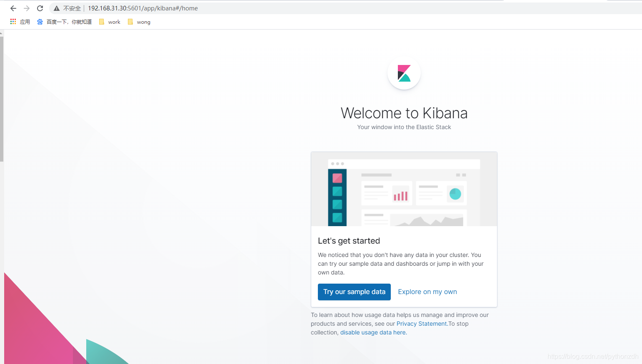Open the wong bookmarks folder
642x364 pixels.
139,22
